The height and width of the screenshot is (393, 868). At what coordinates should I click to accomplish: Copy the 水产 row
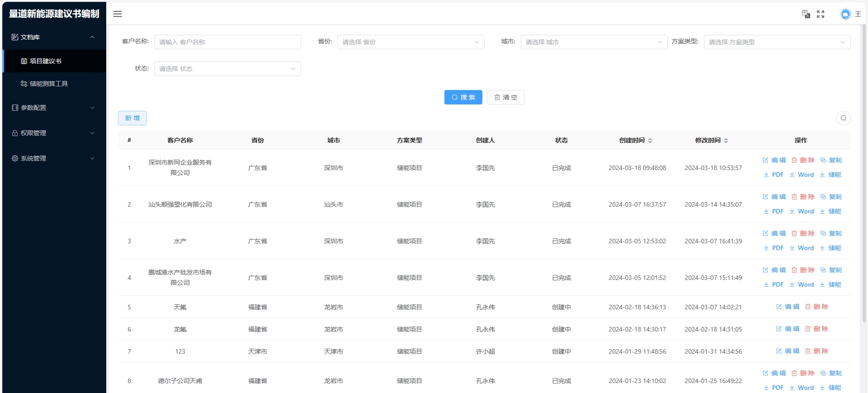(x=831, y=233)
